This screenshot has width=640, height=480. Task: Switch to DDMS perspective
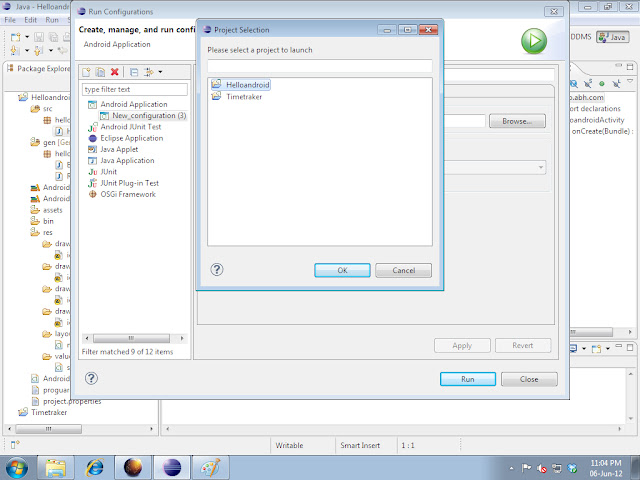coord(580,37)
